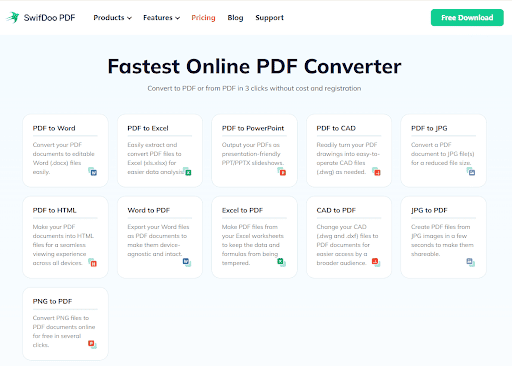Click the 'Make your PDF documents into HTML' description
This screenshot has width=512, height=366.
(63, 245)
